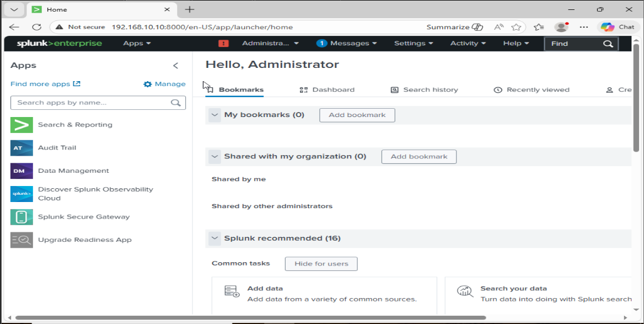The height and width of the screenshot is (324, 644).
Task: Expand the Activity dropdown
Action: [467, 43]
